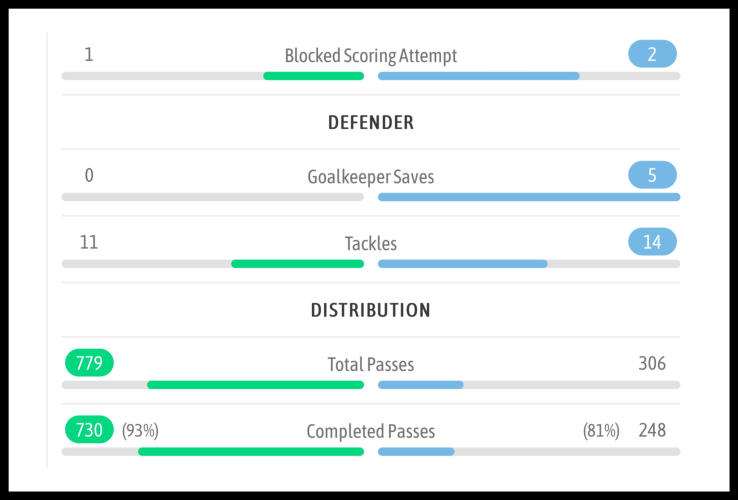The height and width of the screenshot is (500, 738).
Task: Click the blue badge showing 2 blocked attempts
Action: 652,54
